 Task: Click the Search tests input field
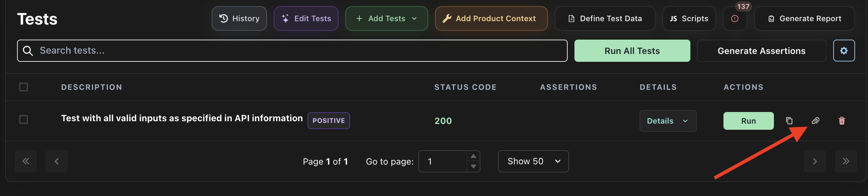(292, 51)
